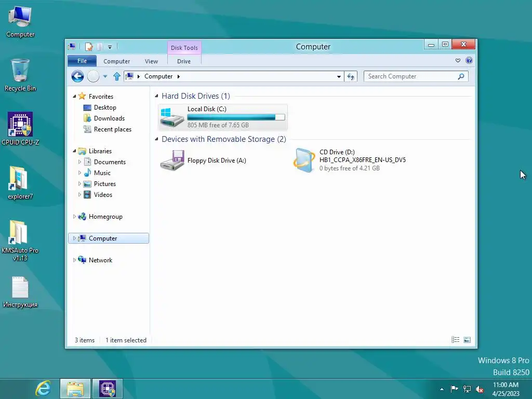This screenshot has height=399, width=532.
Task: Click the address bar path field
Action: click(x=234, y=77)
